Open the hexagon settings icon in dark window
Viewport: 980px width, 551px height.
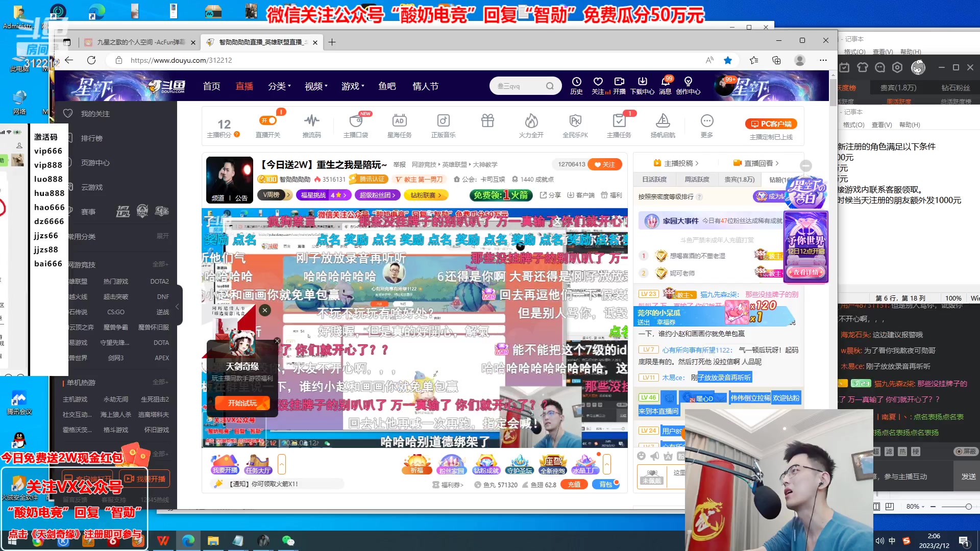tap(897, 67)
